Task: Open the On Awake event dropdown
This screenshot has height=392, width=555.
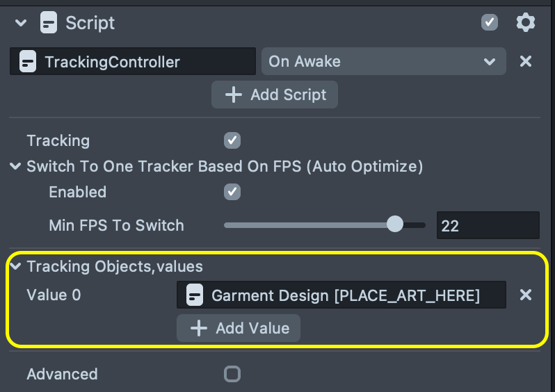Action: 383,61
